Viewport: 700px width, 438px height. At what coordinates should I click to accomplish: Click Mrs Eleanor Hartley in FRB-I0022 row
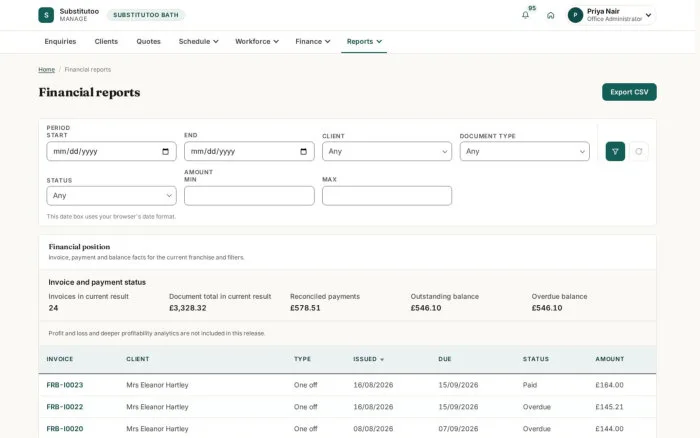pyautogui.click(x=157, y=407)
